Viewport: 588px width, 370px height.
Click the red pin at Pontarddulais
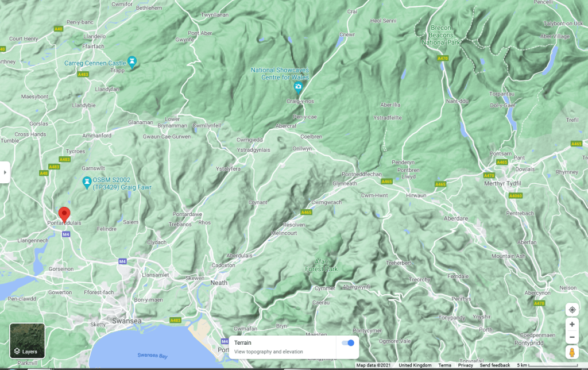point(64,213)
